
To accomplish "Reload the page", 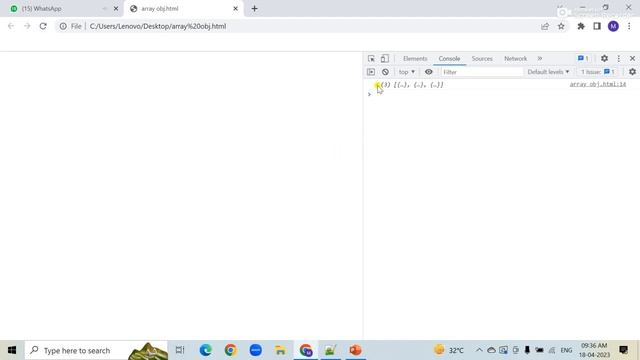I will coord(43,26).
